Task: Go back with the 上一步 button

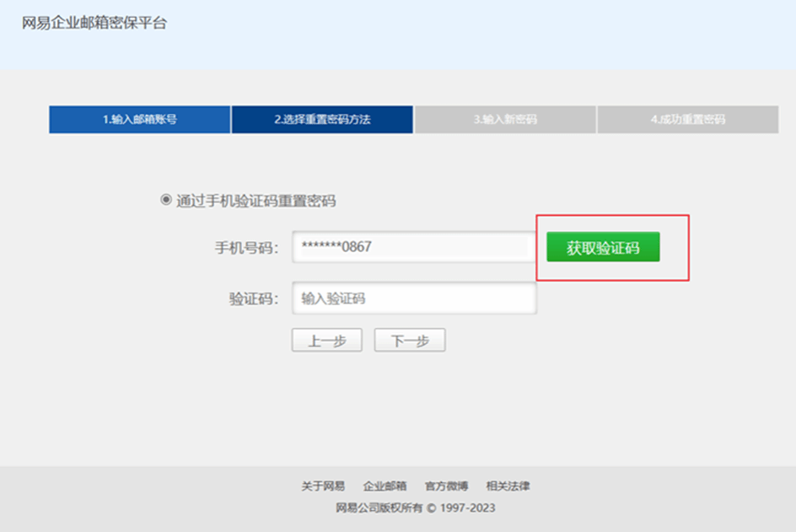Action: (327, 340)
